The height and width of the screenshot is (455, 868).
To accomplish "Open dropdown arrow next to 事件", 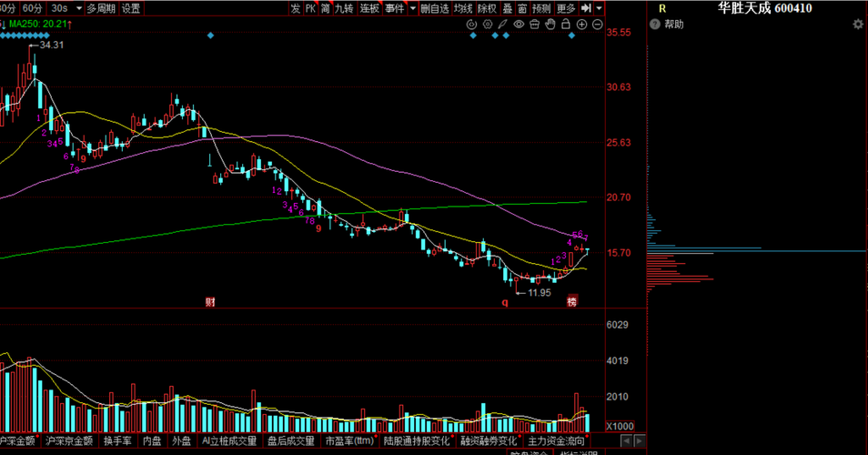I will click(412, 8).
